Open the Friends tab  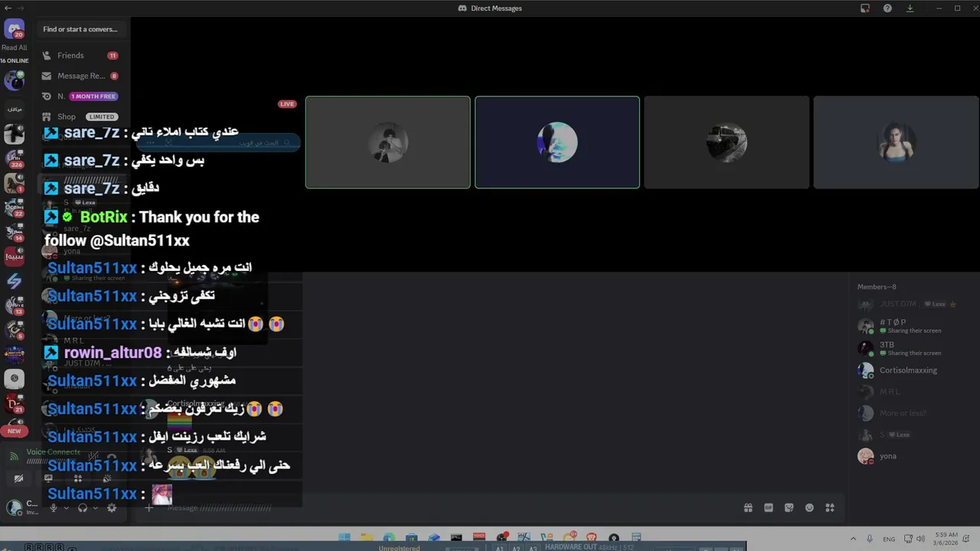pos(80,55)
